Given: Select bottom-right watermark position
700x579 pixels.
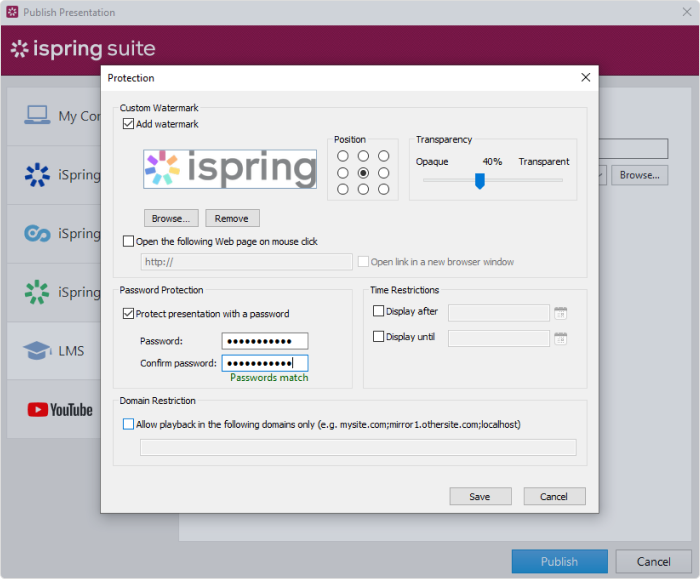Looking at the screenshot, I should pos(383,189).
